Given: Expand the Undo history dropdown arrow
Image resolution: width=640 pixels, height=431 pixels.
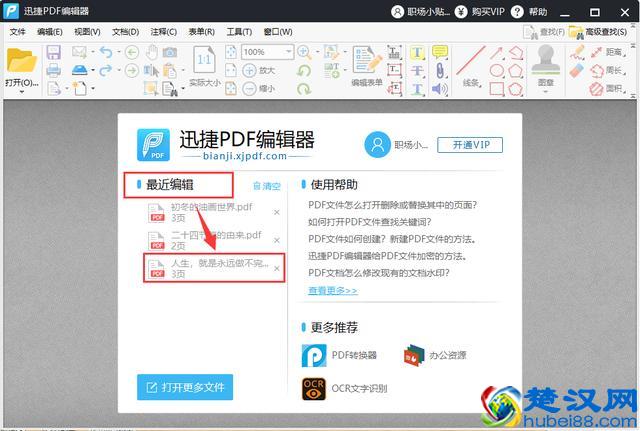Looking at the screenshot, I should [119, 52].
